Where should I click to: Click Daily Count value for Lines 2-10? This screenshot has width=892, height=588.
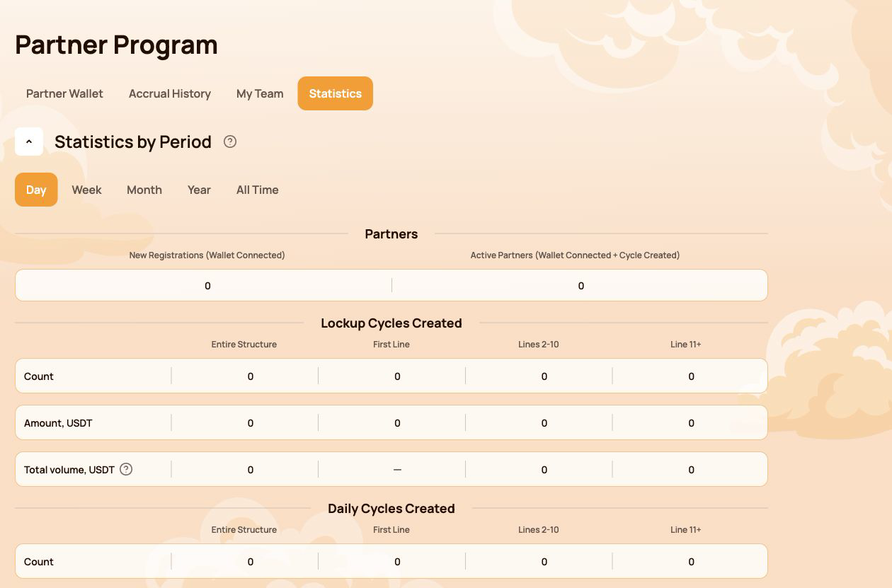[x=544, y=562]
